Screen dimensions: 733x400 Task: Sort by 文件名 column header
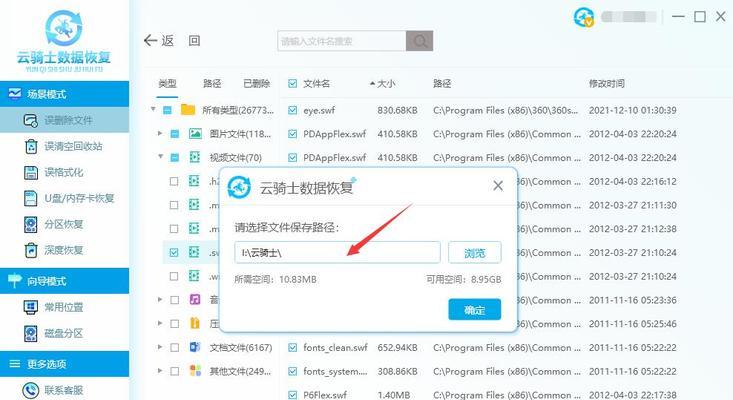[316, 84]
